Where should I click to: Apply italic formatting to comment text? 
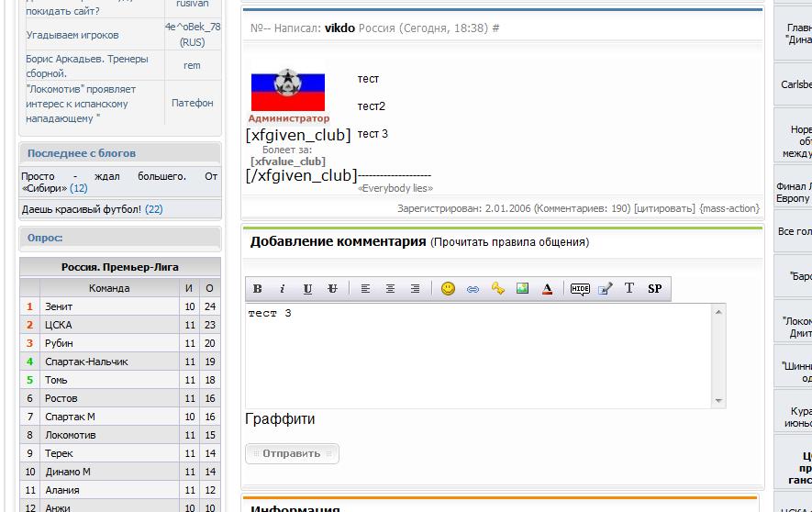coord(283,289)
